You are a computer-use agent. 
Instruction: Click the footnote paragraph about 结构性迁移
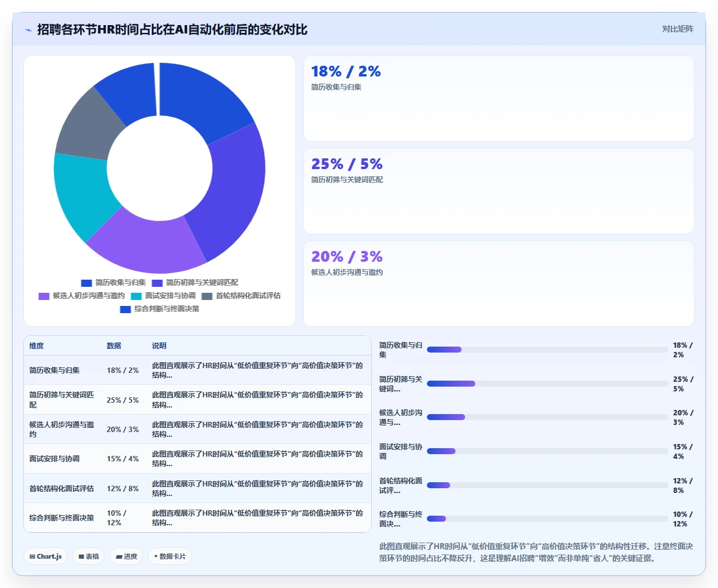tap(536, 553)
